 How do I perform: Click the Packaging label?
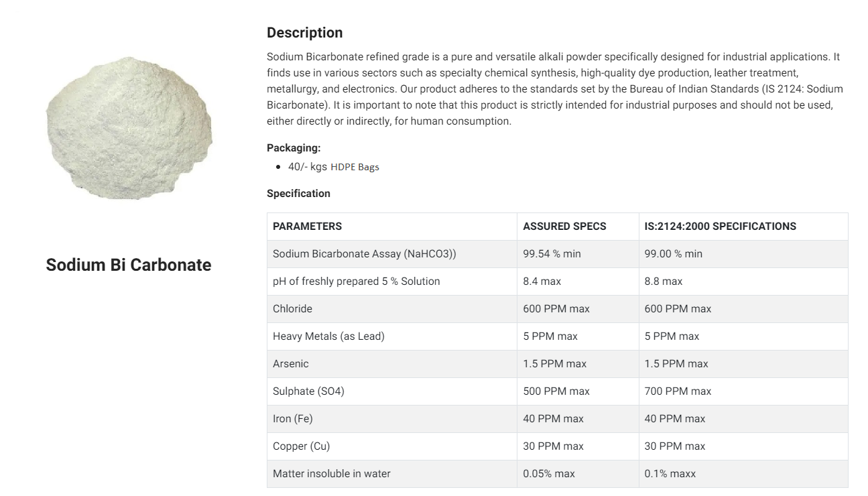[294, 148]
